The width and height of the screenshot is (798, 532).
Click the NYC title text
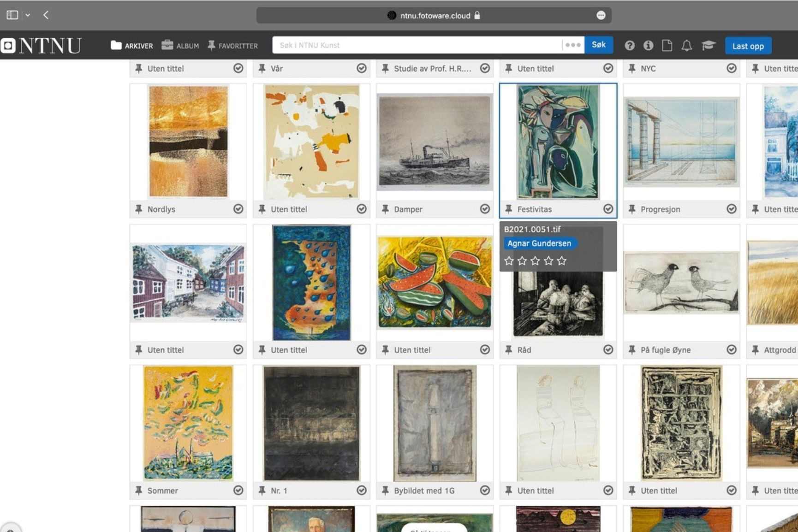coord(648,69)
